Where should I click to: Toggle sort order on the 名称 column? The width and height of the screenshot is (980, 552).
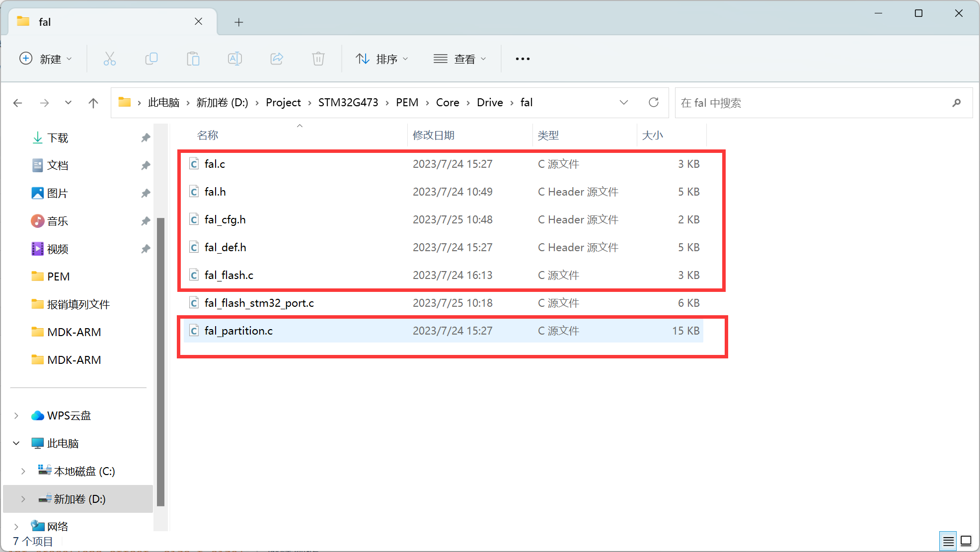pos(207,135)
